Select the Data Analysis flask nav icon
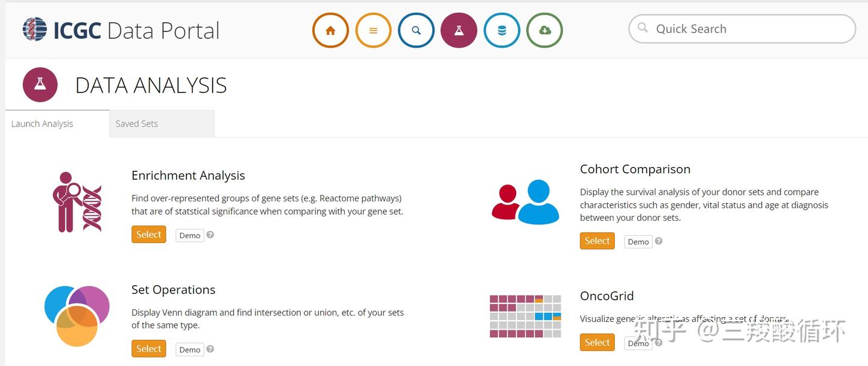The width and height of the screenshot is (868, 366). point(459,31)
